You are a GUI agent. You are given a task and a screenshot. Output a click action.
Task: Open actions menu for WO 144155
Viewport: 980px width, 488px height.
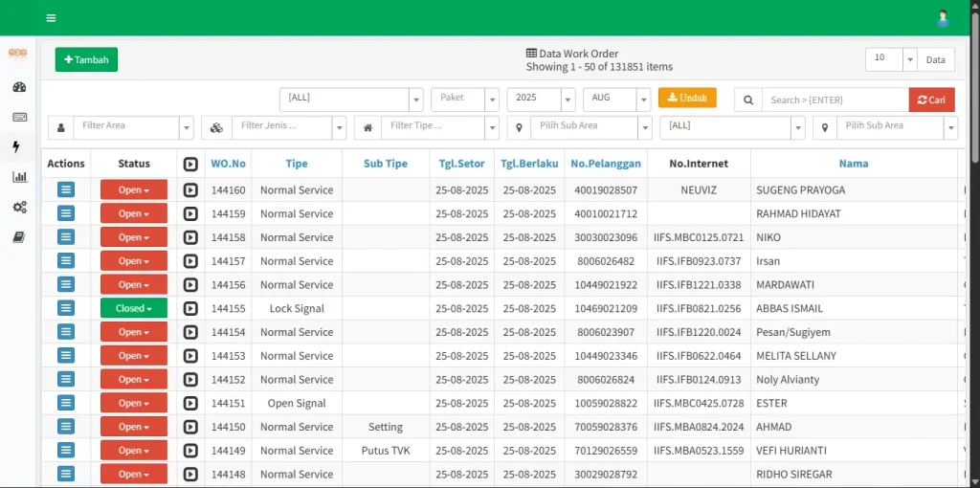coord(66,308)
